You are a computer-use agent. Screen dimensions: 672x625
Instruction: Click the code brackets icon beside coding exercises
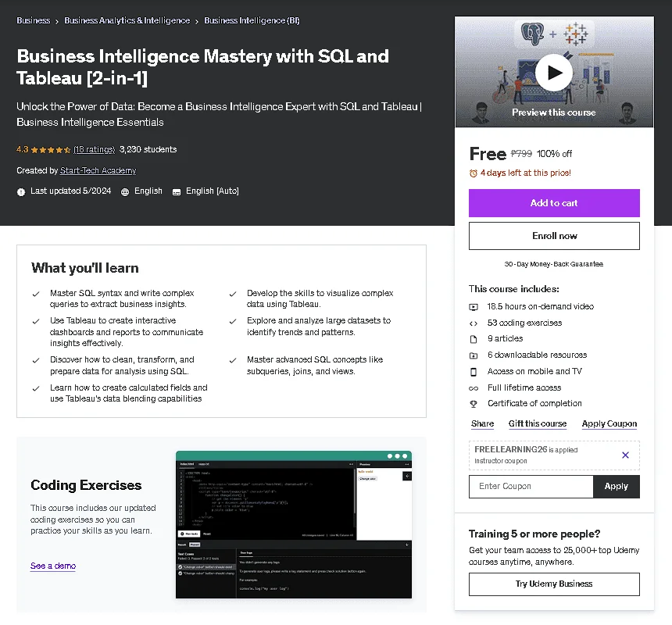click(x=474, y=323)
